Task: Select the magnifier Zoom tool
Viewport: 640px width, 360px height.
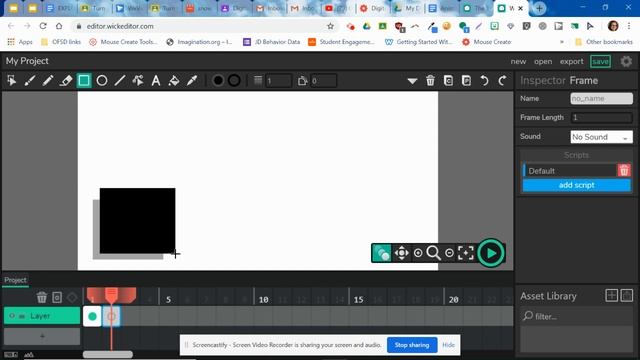Action: click(433, 253)
